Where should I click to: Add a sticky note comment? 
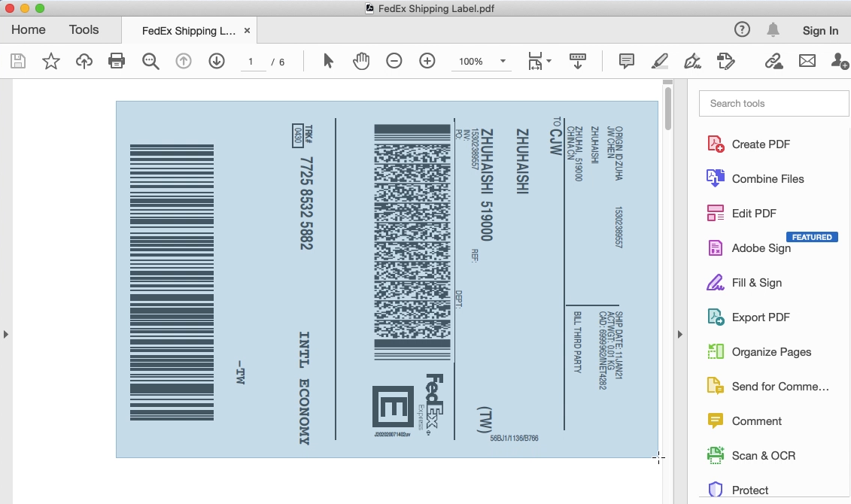point(626,61)
